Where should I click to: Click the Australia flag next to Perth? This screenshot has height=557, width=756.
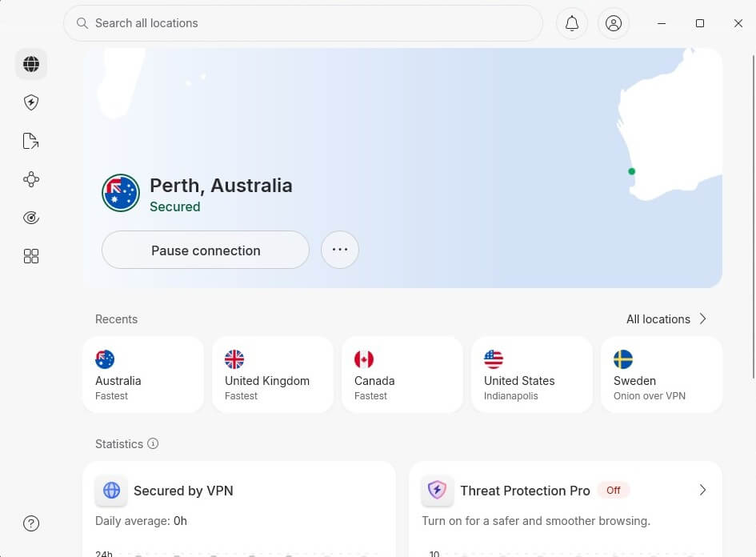pos(121,193)
